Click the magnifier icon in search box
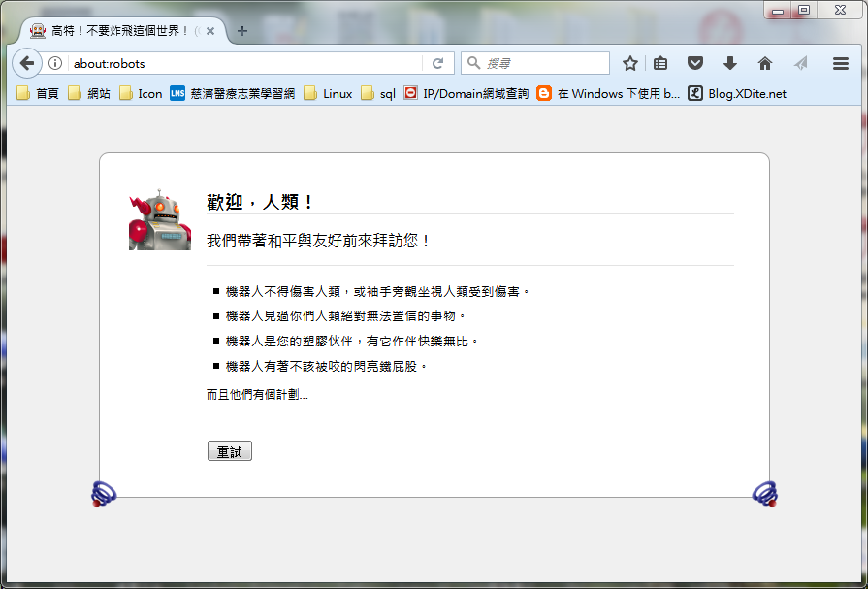 [x=474, y=63]
